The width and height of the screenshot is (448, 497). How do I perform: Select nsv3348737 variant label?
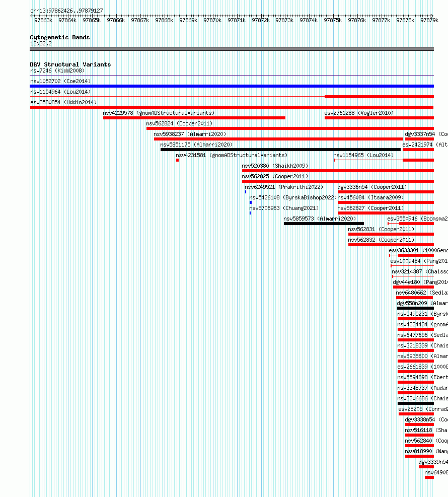pos(423,388)
